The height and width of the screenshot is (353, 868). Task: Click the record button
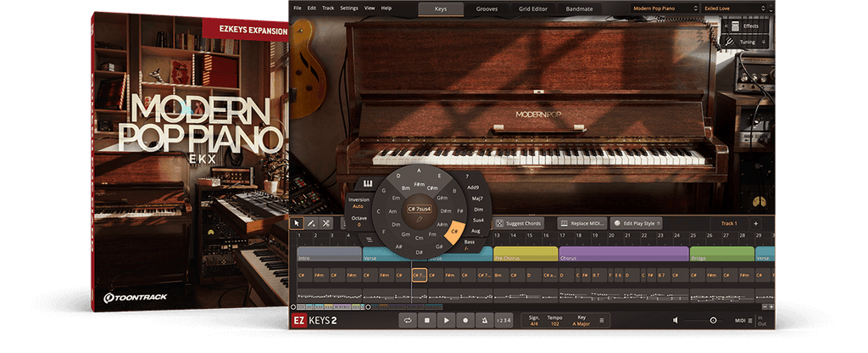(465, 320)
